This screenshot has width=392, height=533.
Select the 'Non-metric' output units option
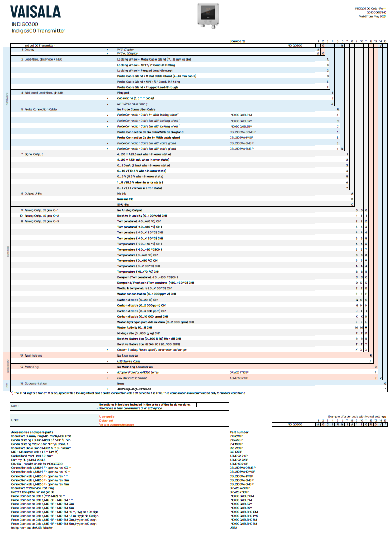[125, 199]
